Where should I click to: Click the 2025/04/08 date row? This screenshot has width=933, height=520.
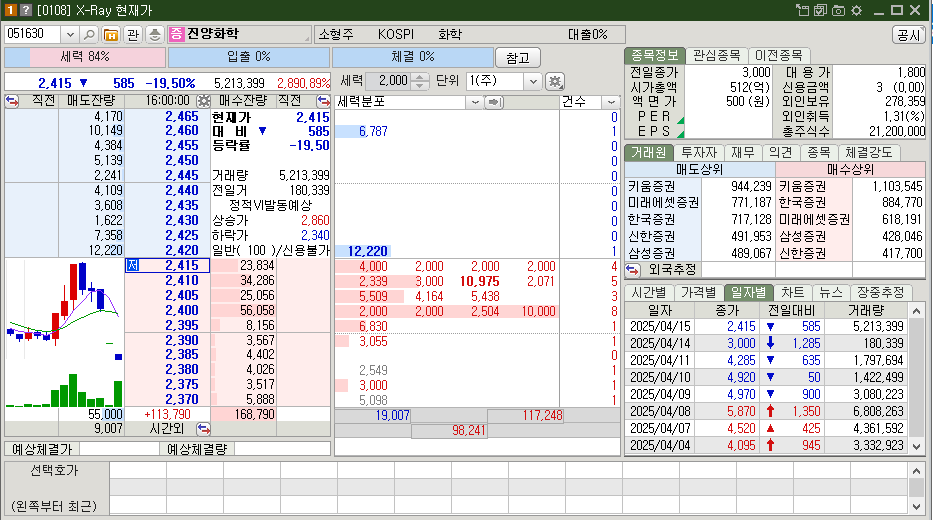tap(767, 411)
